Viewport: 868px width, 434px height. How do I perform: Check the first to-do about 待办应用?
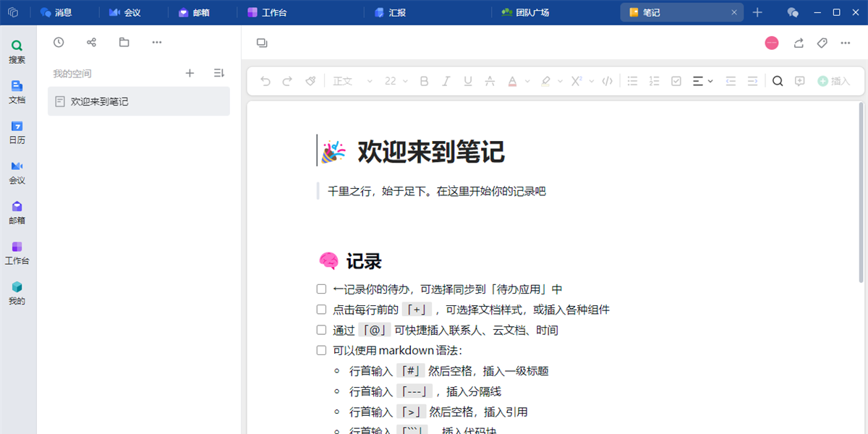coord(321,289)
